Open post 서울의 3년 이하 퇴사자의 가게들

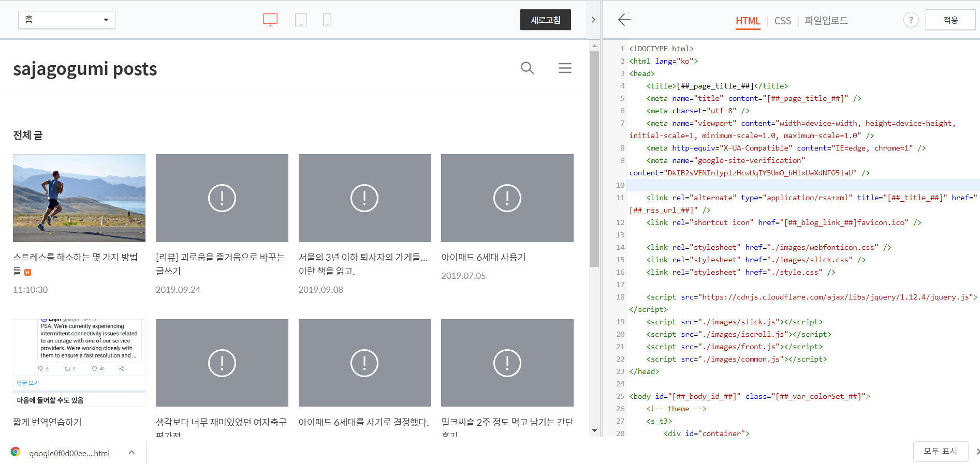click(363, 264)
